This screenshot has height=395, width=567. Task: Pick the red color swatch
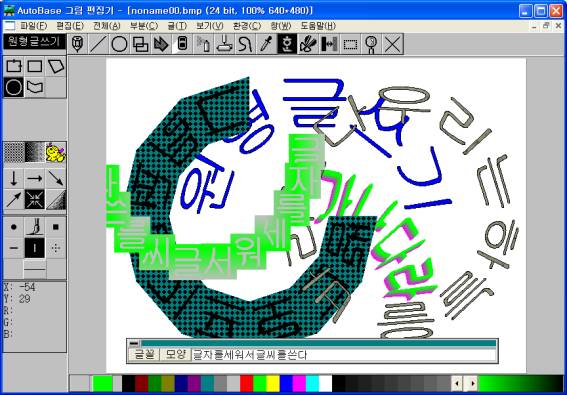pyautogui.click(x=247, y=384)
